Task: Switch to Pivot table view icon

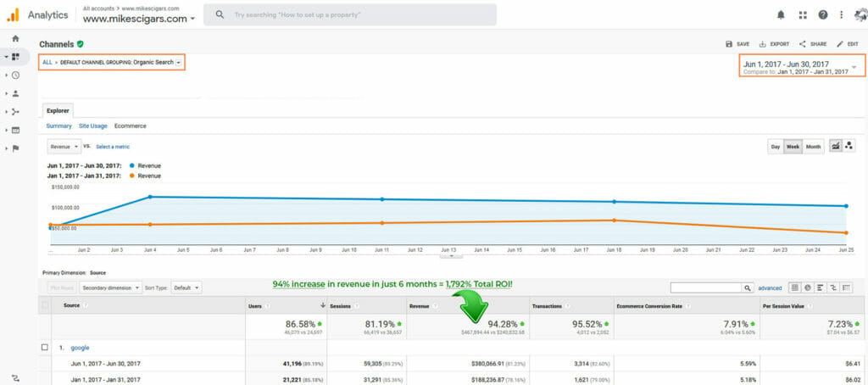Action: pyautogui.click(x=845, y=287)
